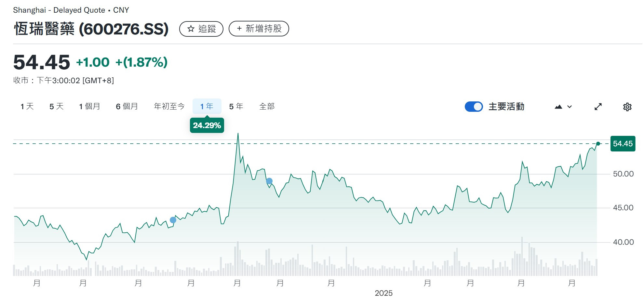
Task: Click the 2025 year label on axis
Action: point(384,293)
